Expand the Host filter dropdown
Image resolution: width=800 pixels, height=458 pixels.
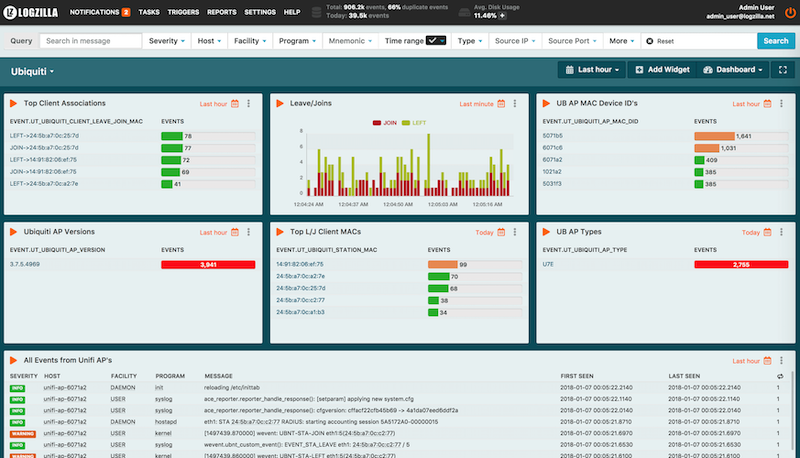coord(209,41)
